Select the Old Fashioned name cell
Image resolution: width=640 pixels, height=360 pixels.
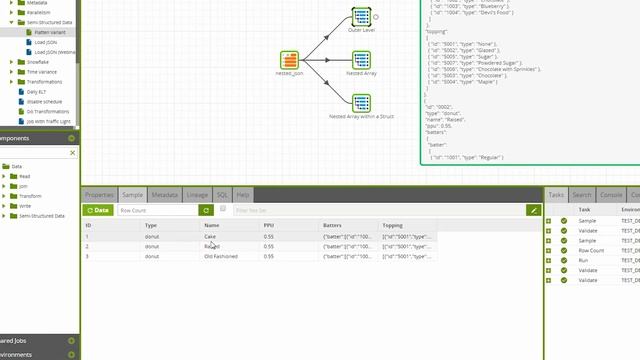[221, 256]
